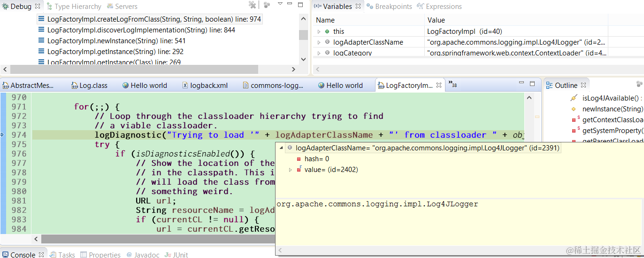Image resolution: width=644 pixels, height=258 pixels.
Task: Select isLog4JAvailable() in Outline
Action: point(612,98)
